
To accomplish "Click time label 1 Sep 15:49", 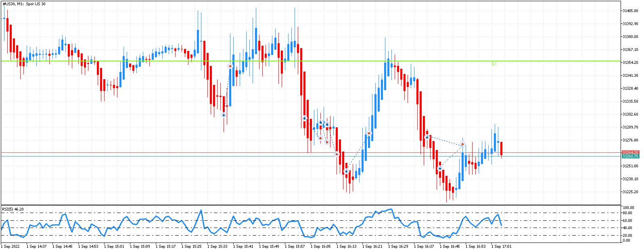I will click(x=269, y=247).
